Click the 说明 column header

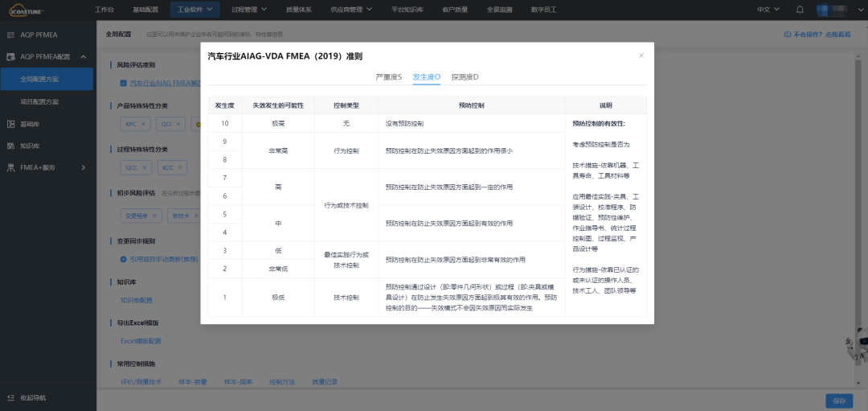pyautogui.click(x=606, y=105)
